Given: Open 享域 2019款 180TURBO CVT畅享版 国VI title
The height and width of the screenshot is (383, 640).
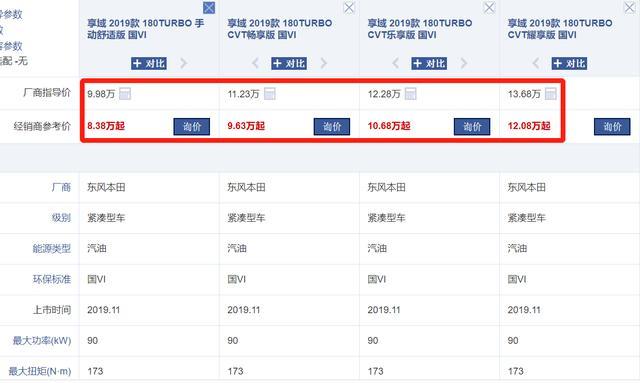Looking at the screenshot, I should coord(280,29).
